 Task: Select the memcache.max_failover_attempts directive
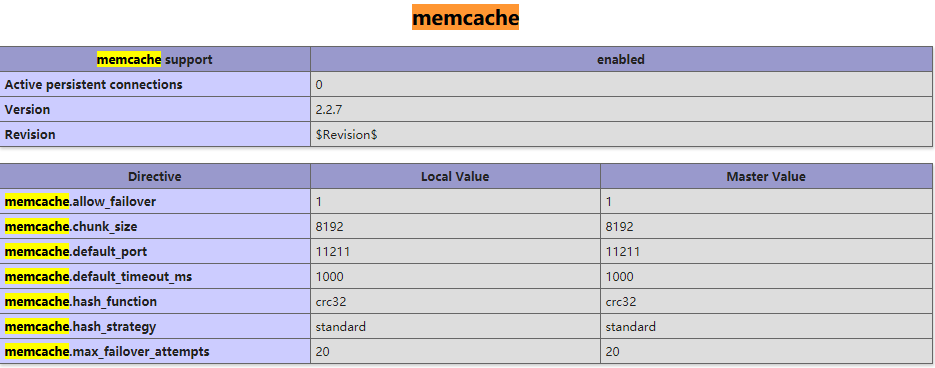tap(107, 352)
